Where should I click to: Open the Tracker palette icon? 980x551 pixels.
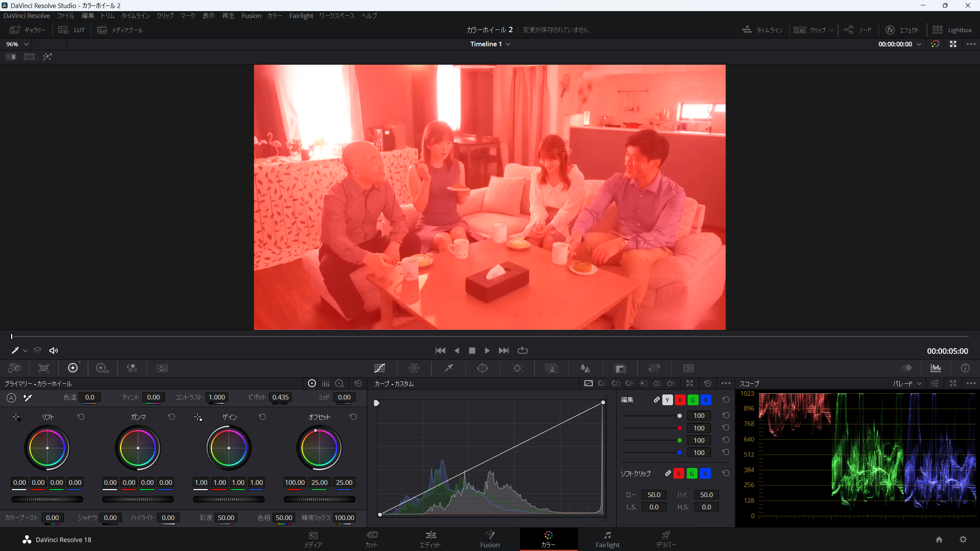517,368
